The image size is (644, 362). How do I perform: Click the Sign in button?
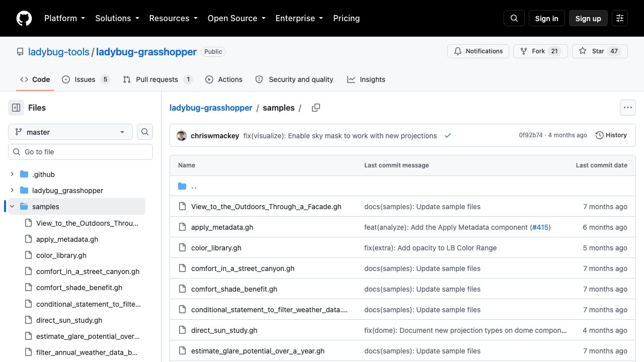pyautogui.click(x=547, y=19)
